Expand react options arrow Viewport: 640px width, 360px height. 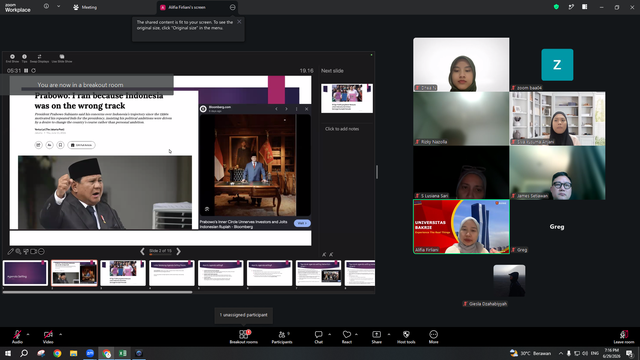click(356, 334)
